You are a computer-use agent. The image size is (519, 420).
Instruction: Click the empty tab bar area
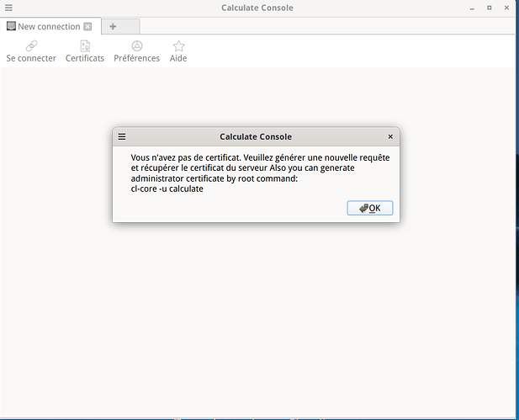coord(320,26)
